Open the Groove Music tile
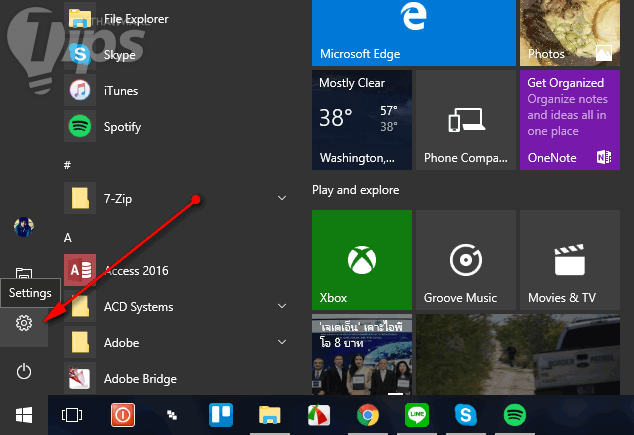The image size is (634, 435). point(466,260)
